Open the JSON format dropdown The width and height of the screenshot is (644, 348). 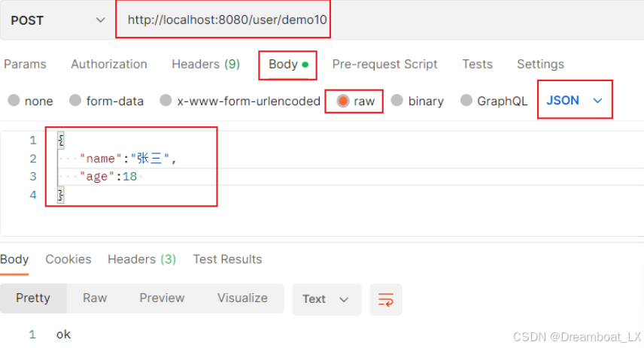(574, 100)
